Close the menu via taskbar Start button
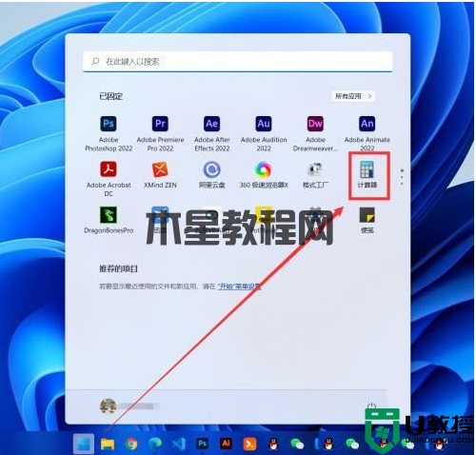The width and height of the screenshot is (476, 455). [84, 444]
